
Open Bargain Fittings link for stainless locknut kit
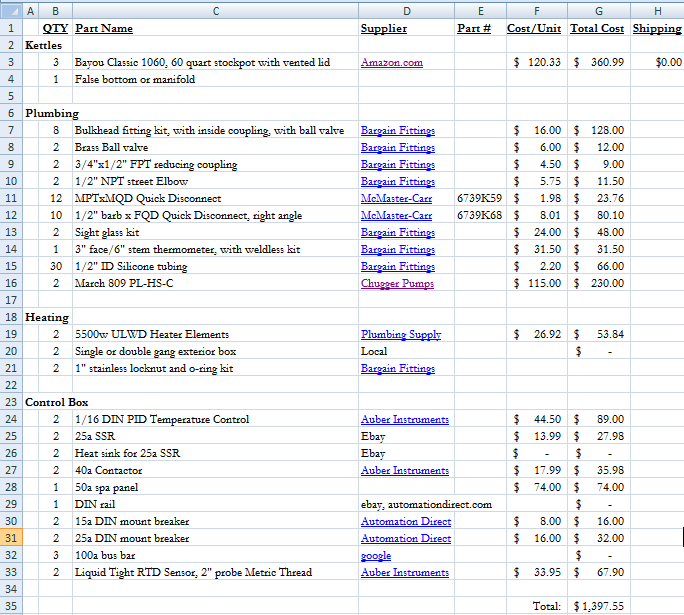point(398,369)
